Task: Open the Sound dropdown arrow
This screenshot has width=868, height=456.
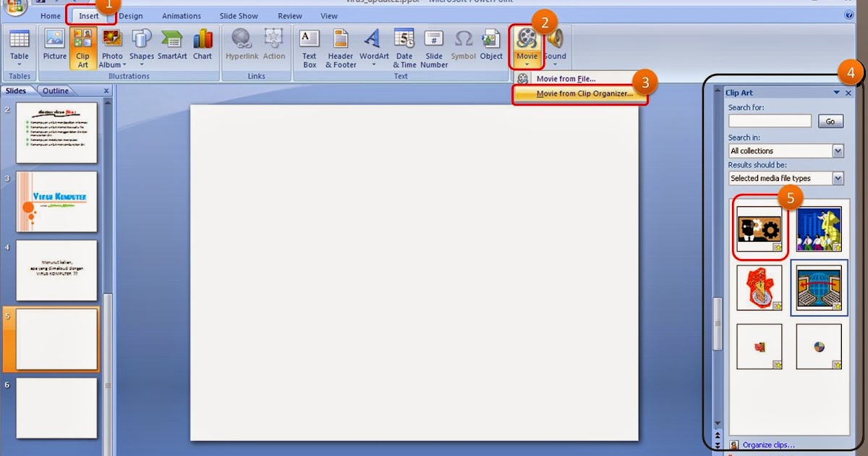Action: click(555, 64)
